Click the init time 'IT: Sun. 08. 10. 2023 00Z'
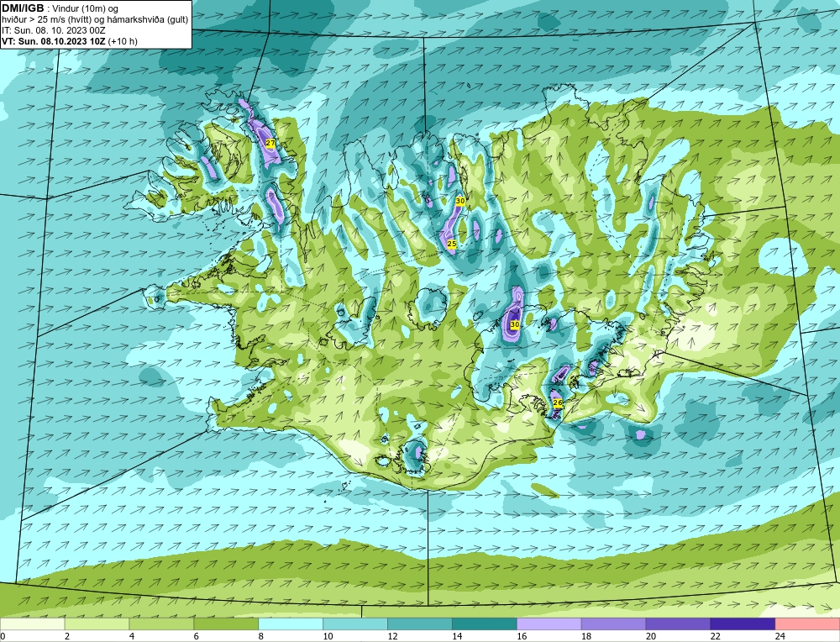The height and width of the screenshot is (642, 840). point(54,30)
